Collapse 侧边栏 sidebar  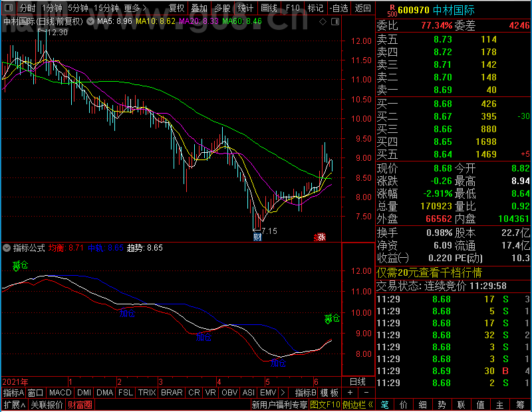pos(358,405)
